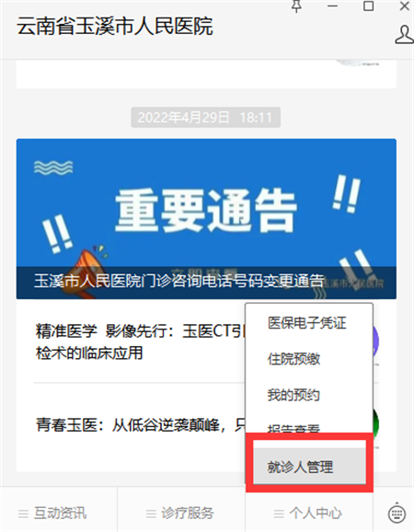This screenshot has height=532, width=414.
Task: Click the pin window icon
Action: pyautogui.click(x=296, y=6)
